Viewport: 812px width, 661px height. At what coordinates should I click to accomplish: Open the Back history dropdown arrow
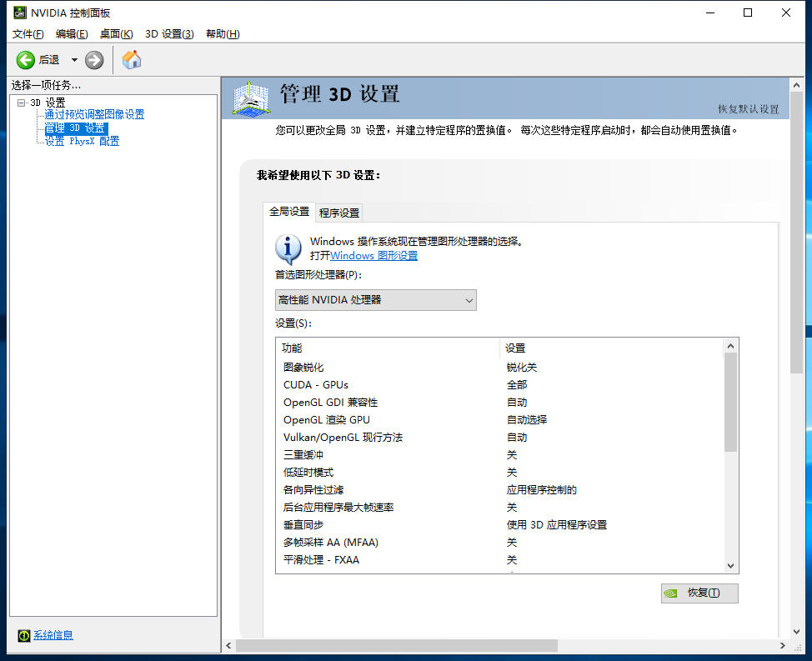click(74, 60)
